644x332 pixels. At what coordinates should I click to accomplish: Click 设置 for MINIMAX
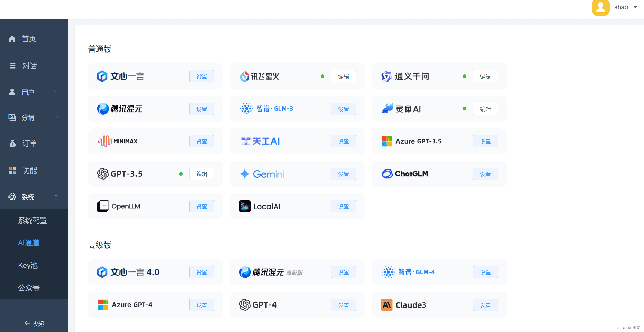tap(202, 141)
